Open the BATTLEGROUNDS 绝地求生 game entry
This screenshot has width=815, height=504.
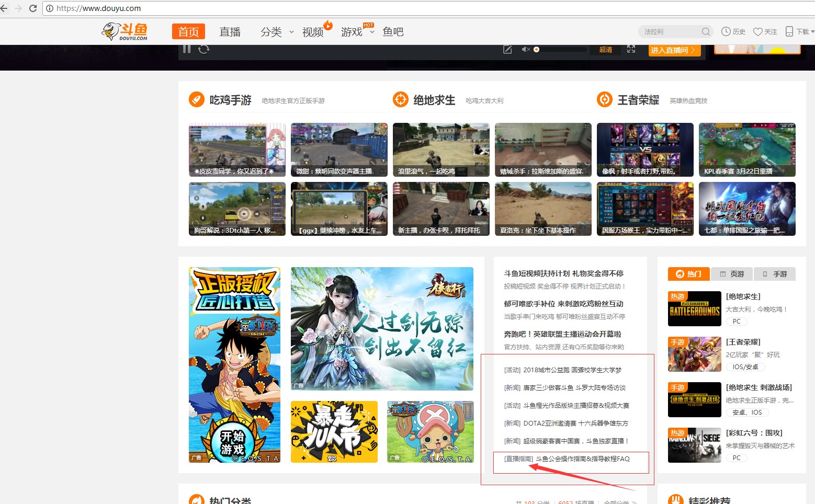pyautogui.click(x=695, y=308)
